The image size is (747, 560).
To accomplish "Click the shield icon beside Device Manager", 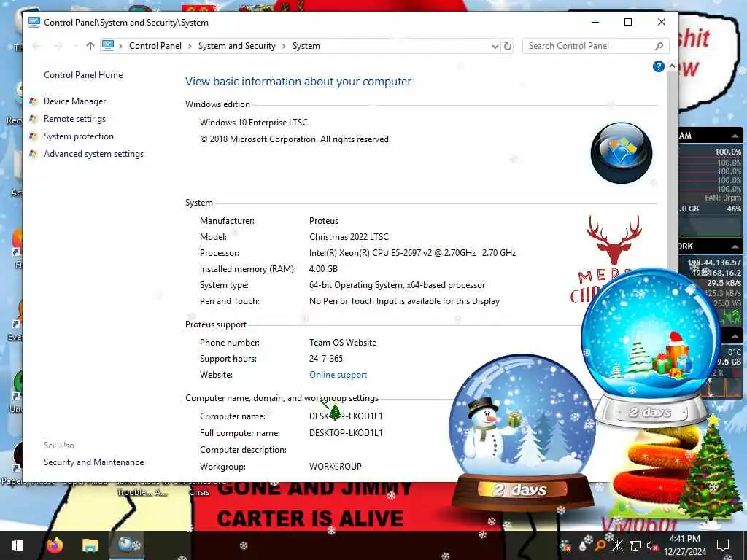I will coord(33,101).
